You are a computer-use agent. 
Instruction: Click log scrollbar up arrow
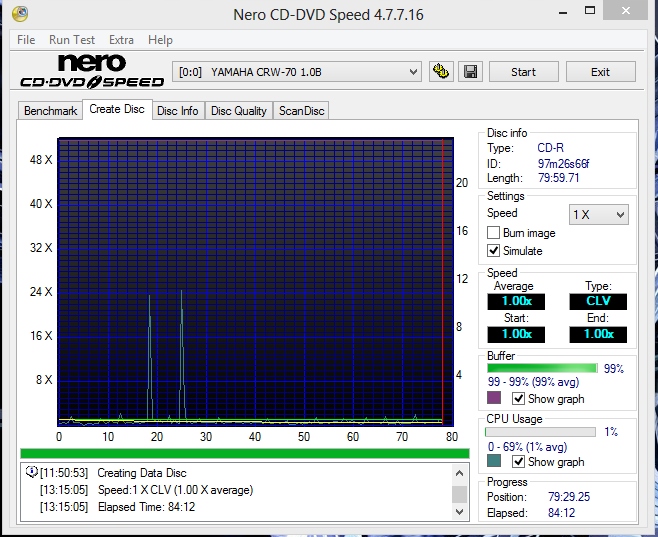click(460, 473)
